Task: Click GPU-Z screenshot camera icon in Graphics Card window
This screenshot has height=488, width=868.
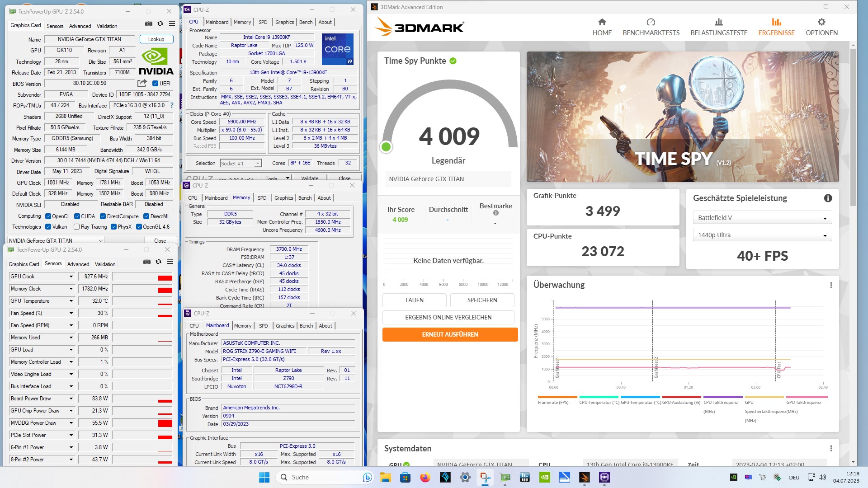Action: [148, 23]
